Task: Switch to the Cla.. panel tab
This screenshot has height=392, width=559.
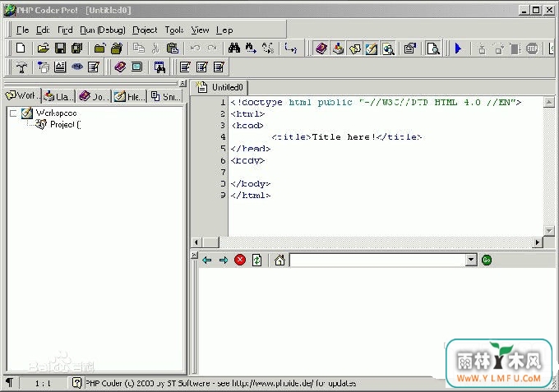Action: tap(59, 96)
